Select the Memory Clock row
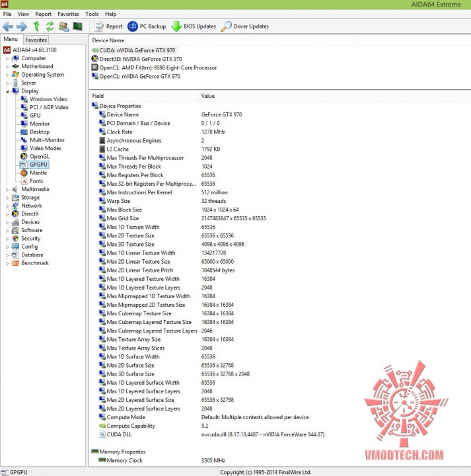 click(162, 461)
